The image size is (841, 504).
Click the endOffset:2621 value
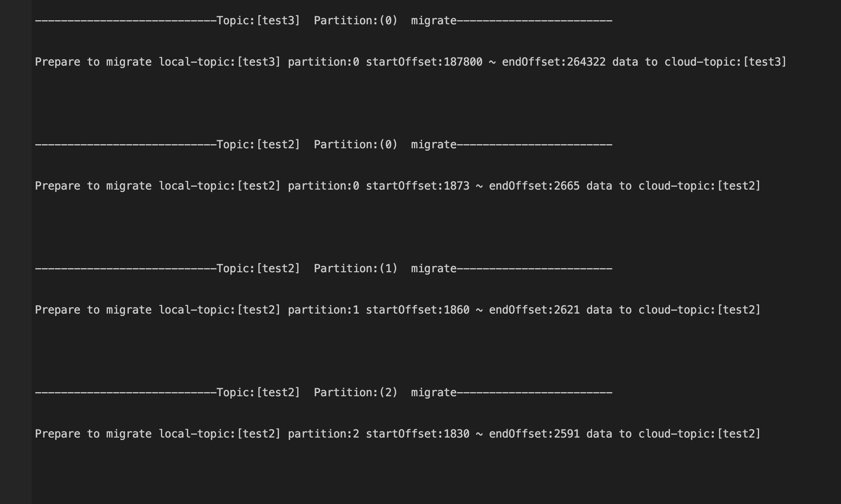[x=534, y=310]
